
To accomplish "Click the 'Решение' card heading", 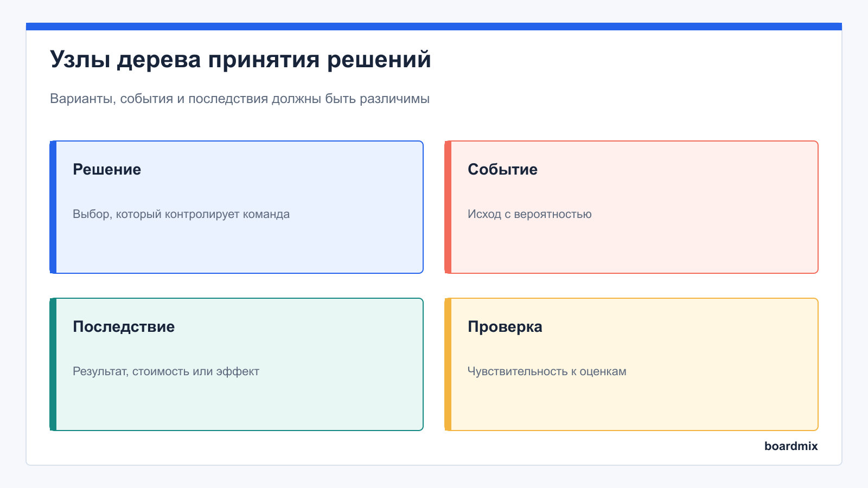I will (x=107, y=169).
